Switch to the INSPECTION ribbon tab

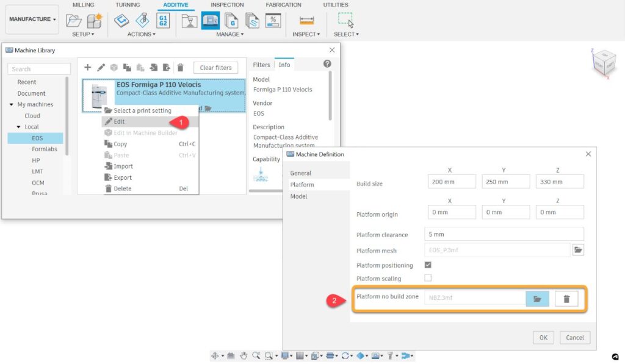coord(226,4)
